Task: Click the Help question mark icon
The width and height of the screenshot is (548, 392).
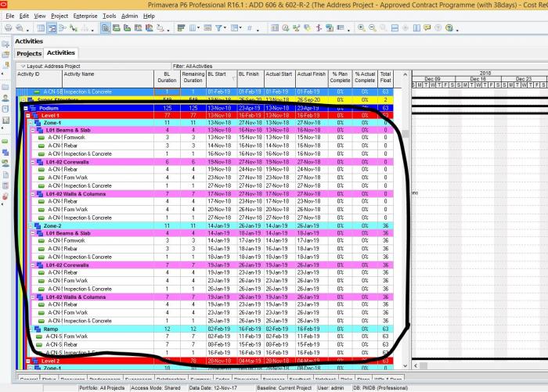Action: [x=449, y=28]
